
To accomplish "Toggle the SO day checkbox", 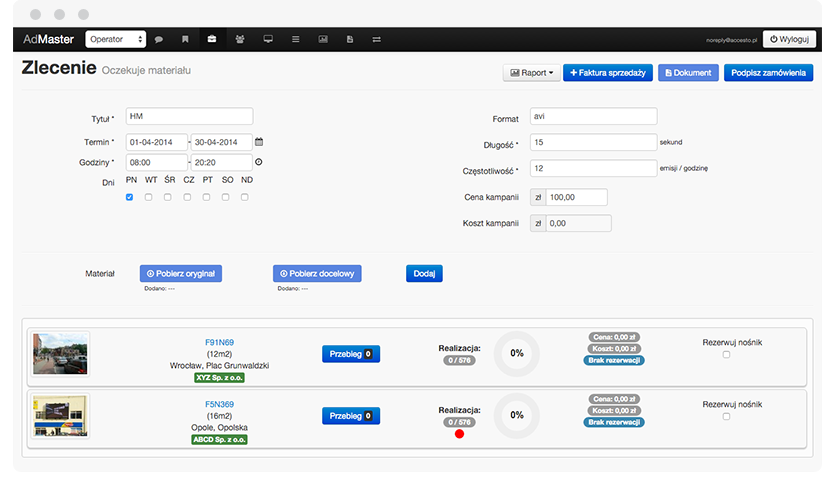I will pyautogui.click(x=225, y=197).
